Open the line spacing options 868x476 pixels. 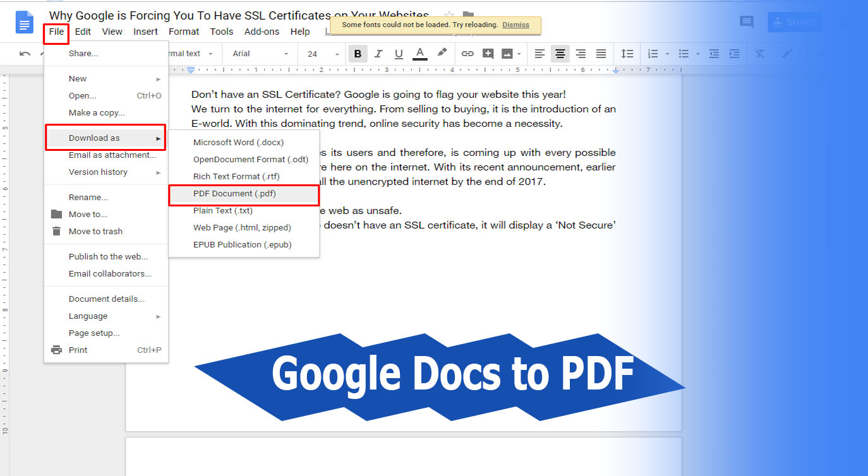627,54
